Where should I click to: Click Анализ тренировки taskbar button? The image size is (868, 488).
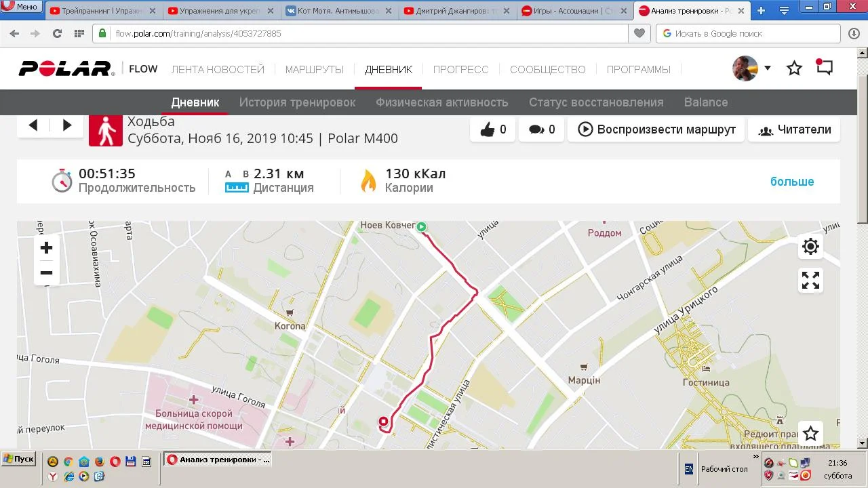coord(218,460)
